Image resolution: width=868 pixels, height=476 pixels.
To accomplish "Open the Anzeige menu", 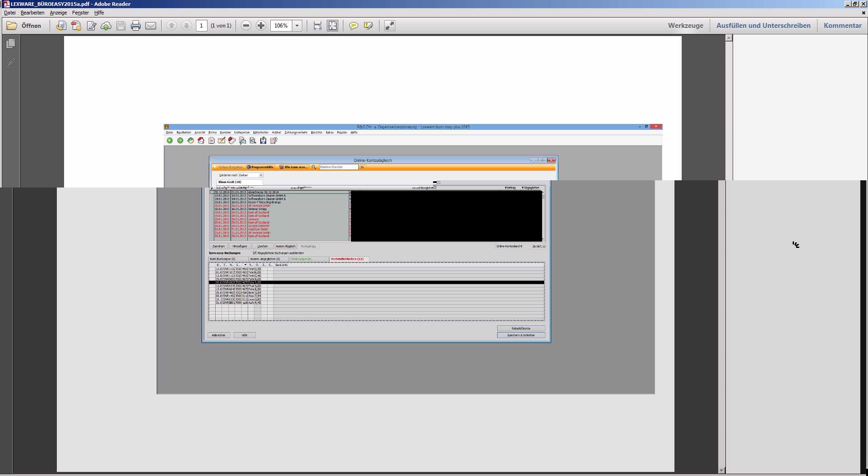I will click(x=58, y=13).
